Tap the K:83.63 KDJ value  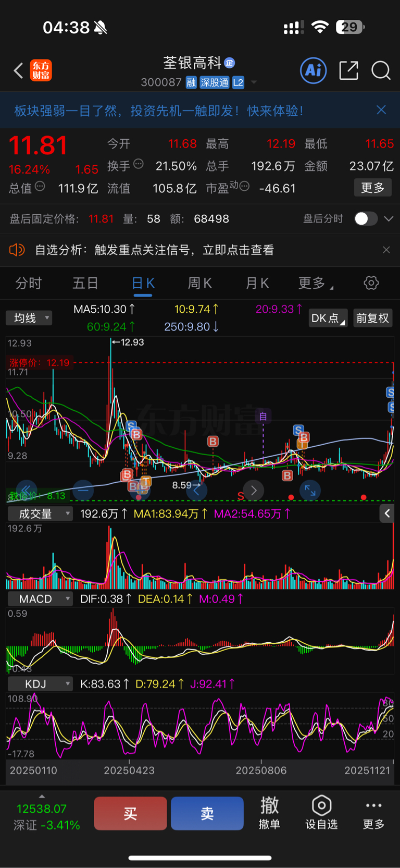click(x=105, y=684)
